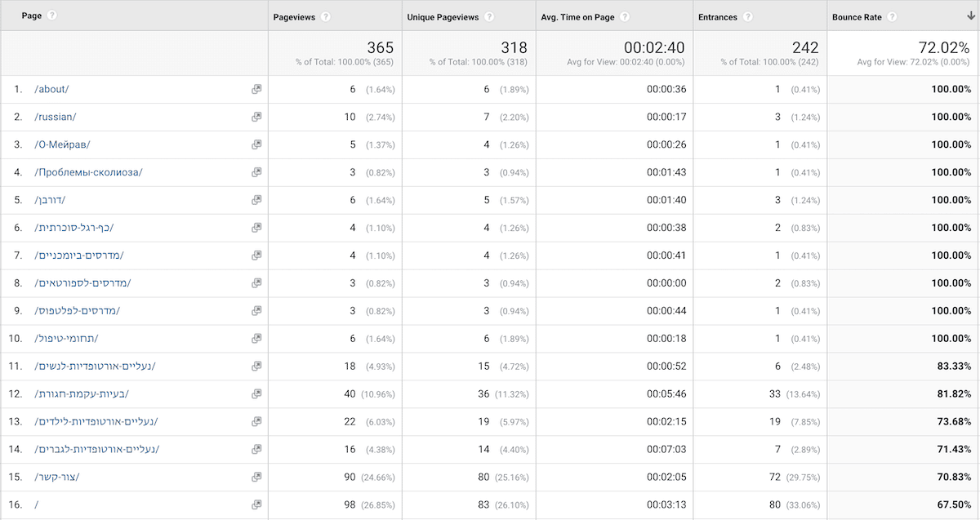The image size is (980, 520).
Task: Click the /О-Мейрав/ page link
Action: (62, 144)
